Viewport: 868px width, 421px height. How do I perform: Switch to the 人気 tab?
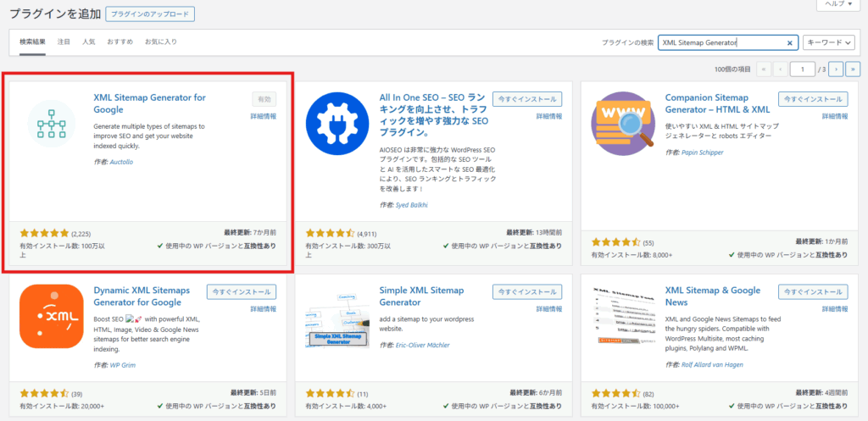[89, 42]
